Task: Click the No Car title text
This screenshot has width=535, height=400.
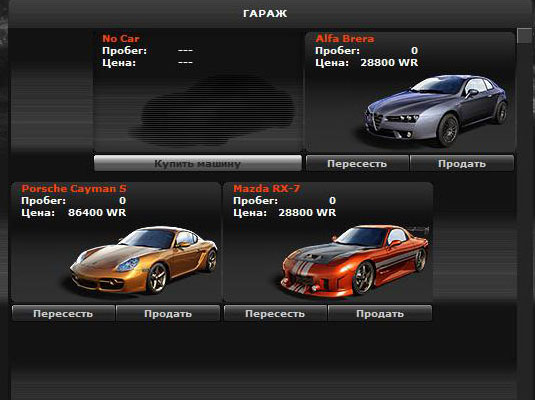Action: coord(121,39)
